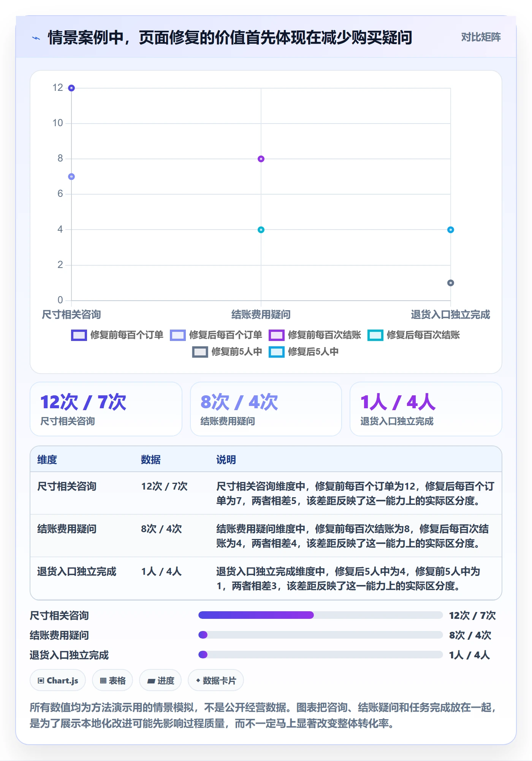Toggle the 修复后每百个订单 legend swatch
This screenshot has width=532, height=761.
coord(178,335)
